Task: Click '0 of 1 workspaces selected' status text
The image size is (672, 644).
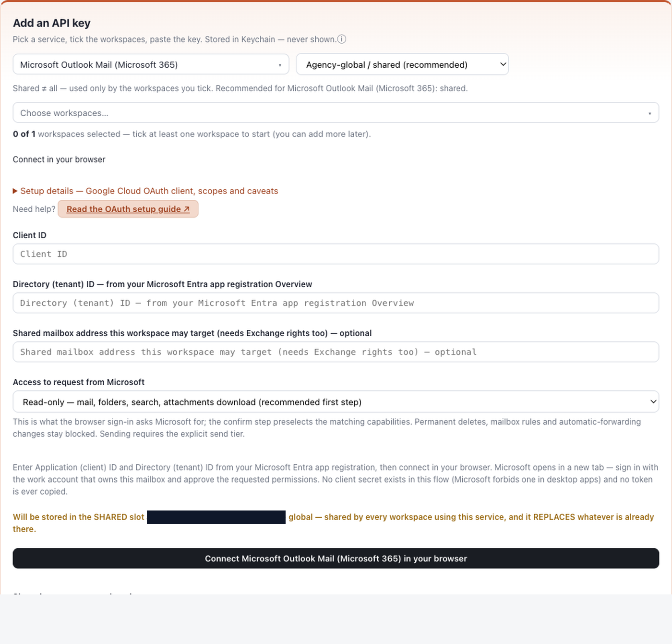Action: [x=192, y=134]
